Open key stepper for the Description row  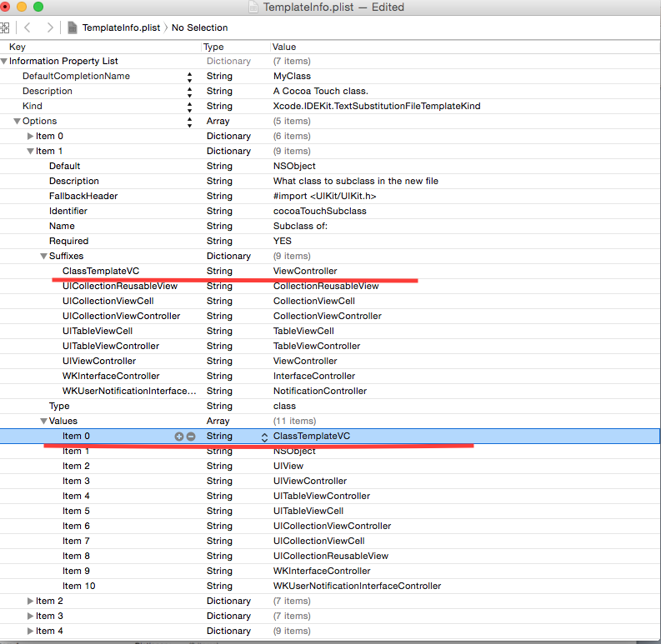pyautogui.click(x=190, y=92)
